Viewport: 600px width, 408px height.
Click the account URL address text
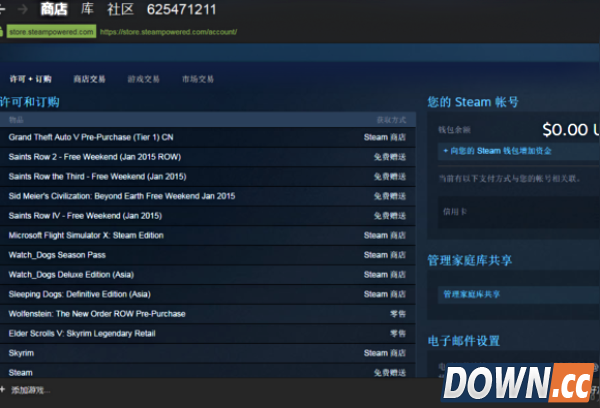[x=168, y=32]
